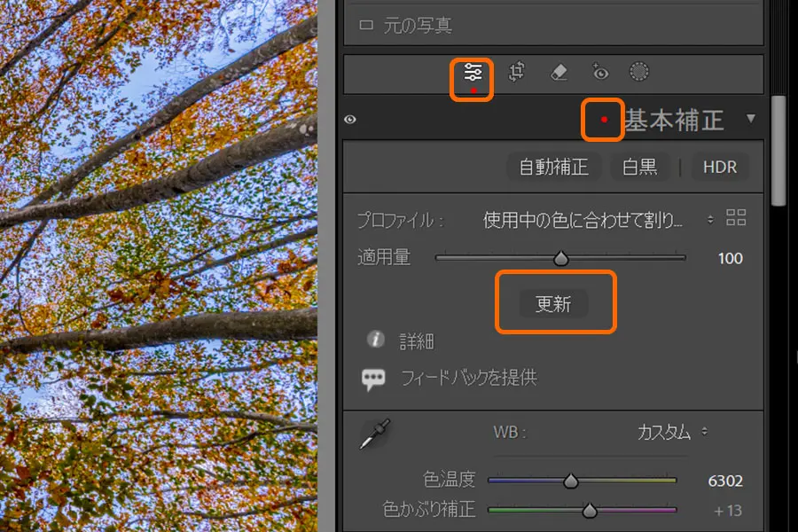The height and width of the screenshot is (532, 798).
Task: Collapse the 基本補正 panel triangle
Action: 751,119
